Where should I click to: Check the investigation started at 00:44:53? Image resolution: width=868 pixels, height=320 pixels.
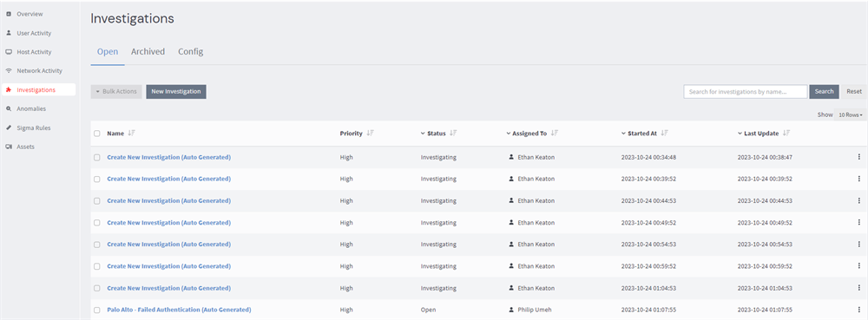point(97,200)
